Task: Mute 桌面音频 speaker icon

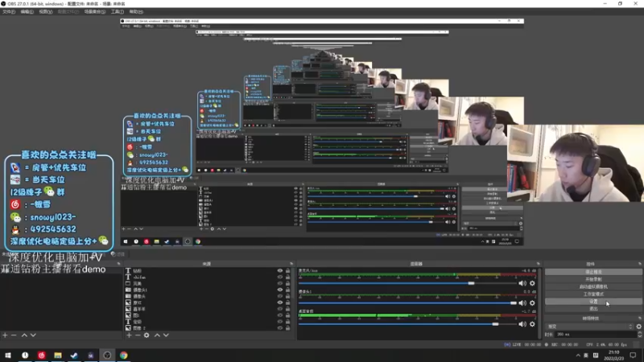Action: point(522,324)
